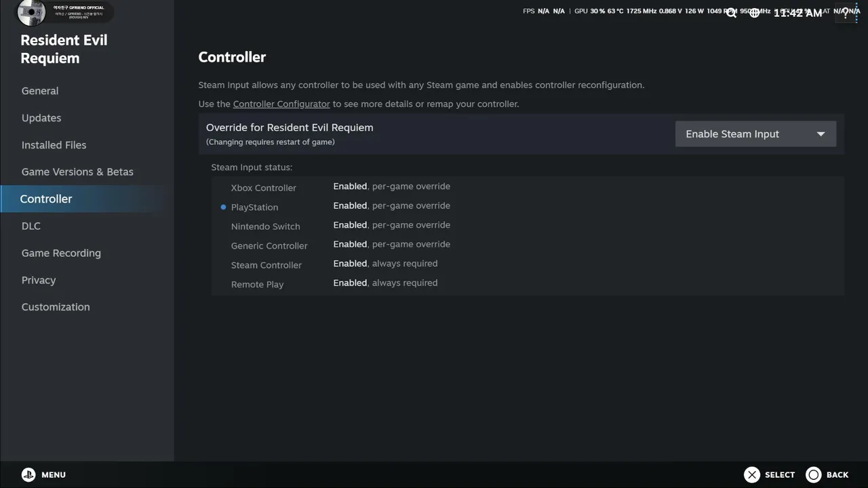Switch to the DLC section

point(31,226)
